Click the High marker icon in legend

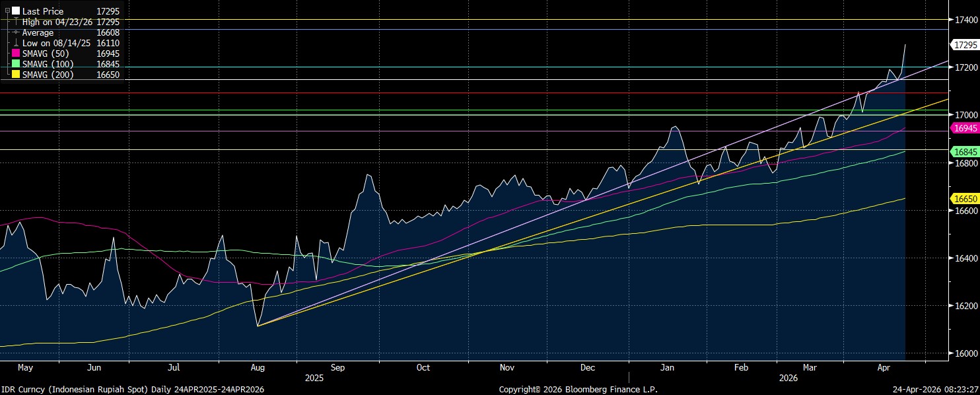click(17, 22)
